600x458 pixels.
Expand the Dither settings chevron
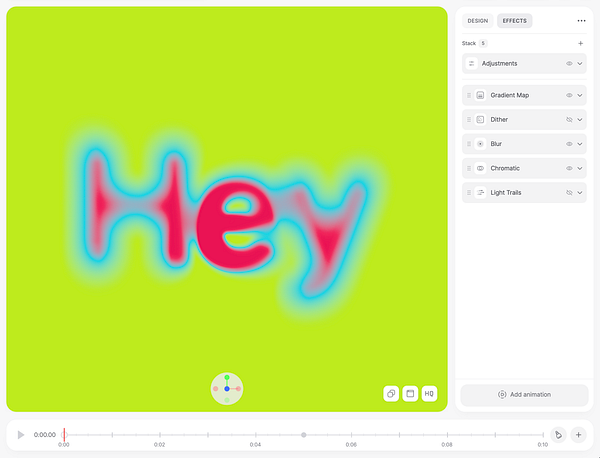pos(580,120)
